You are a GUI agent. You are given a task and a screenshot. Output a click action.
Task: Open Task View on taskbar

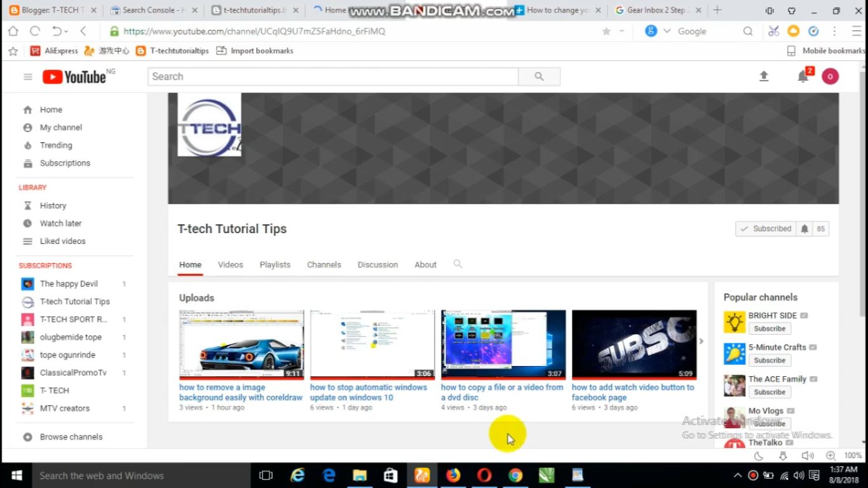pyautogui.click(x=266, y=475)
